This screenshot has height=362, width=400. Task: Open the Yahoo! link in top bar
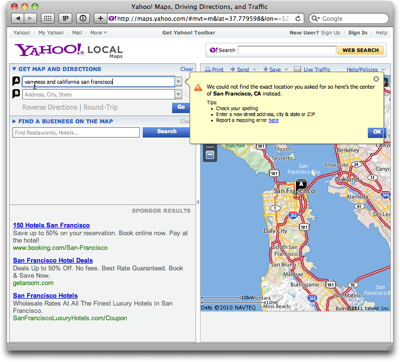click(22, 33)
